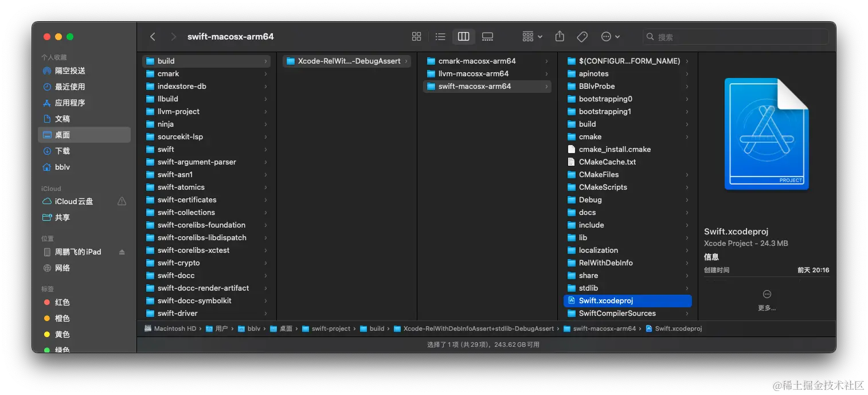Click Xcode-RelWithDebInfoAssert+stdlib-DebugAssert in path bar
The width and height of the screenshot is (868, 395).
pos(474,328)
